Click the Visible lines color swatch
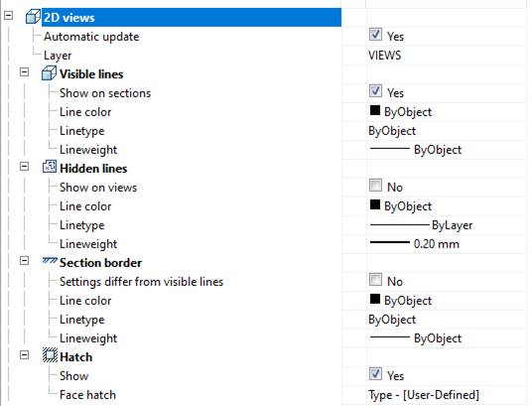The width and height of the screenshot is (532, 406). [x=375, y=110]
